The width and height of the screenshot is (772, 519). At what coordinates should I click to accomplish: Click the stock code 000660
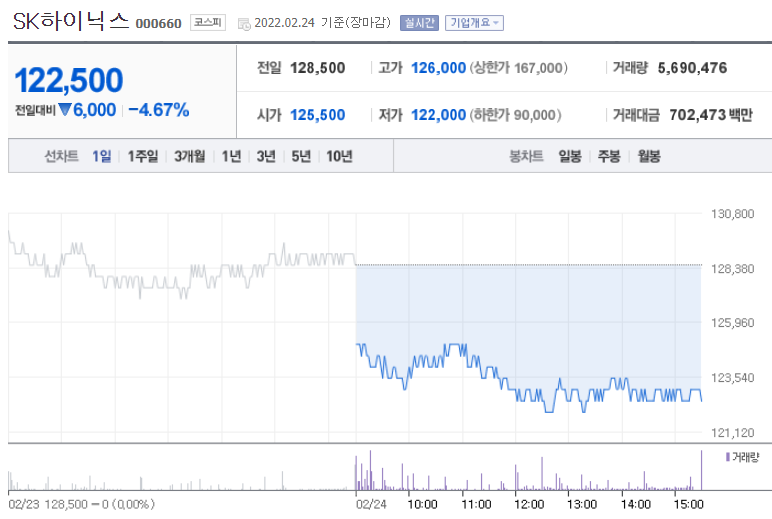tap(159, 24)
